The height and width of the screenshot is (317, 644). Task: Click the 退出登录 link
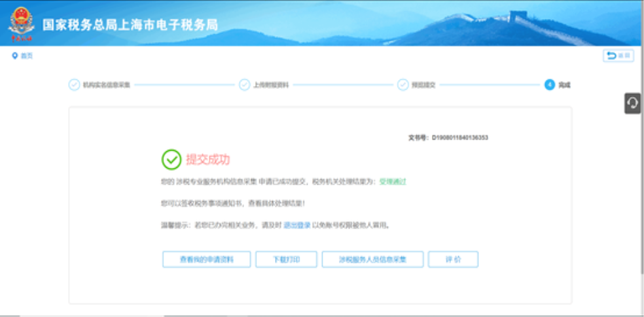pos(297,225)
